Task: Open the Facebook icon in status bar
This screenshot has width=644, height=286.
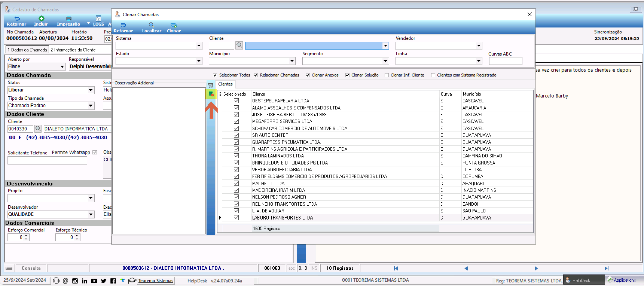Action: 113,281
